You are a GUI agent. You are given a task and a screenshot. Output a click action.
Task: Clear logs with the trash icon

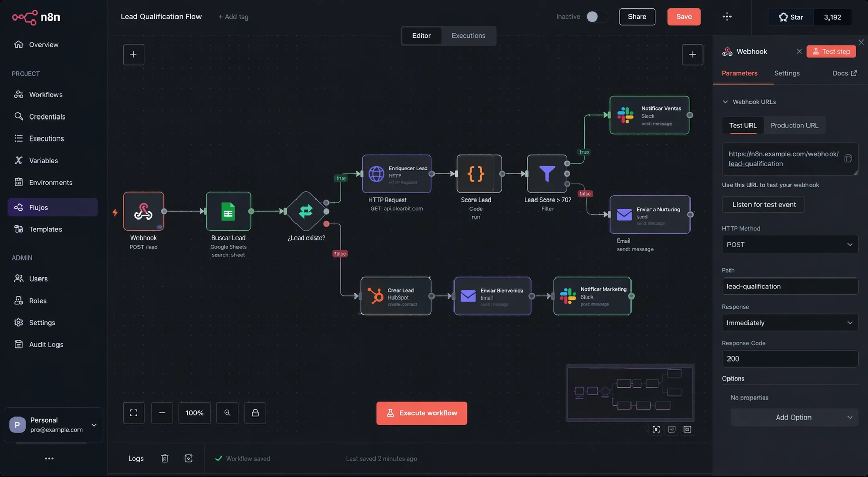coord(165,459)
